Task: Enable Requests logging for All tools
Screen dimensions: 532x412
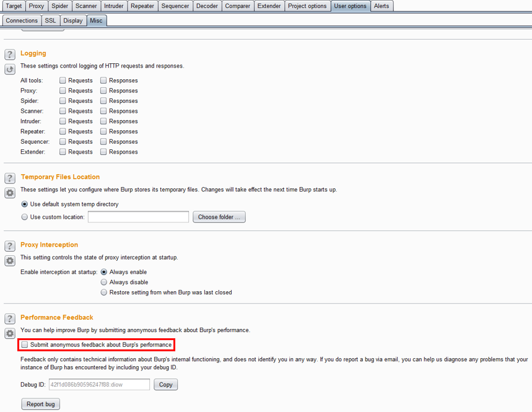Action: 63,81
